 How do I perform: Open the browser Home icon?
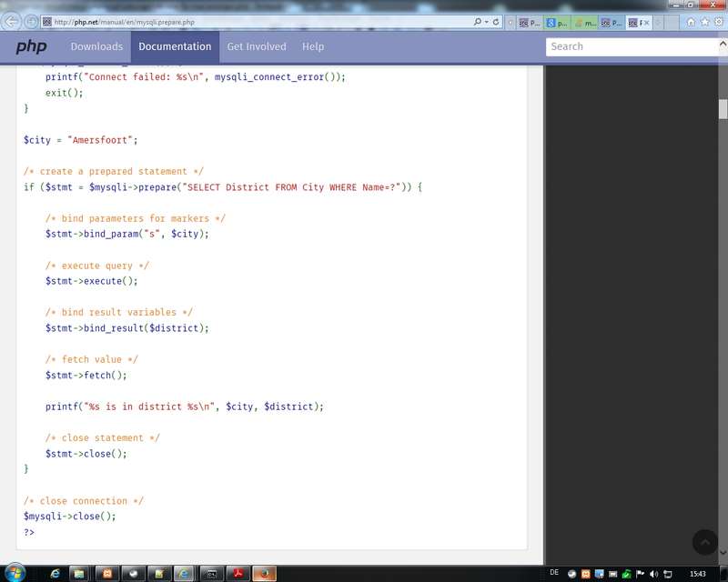pyautogui.click(x=691, y=22)
